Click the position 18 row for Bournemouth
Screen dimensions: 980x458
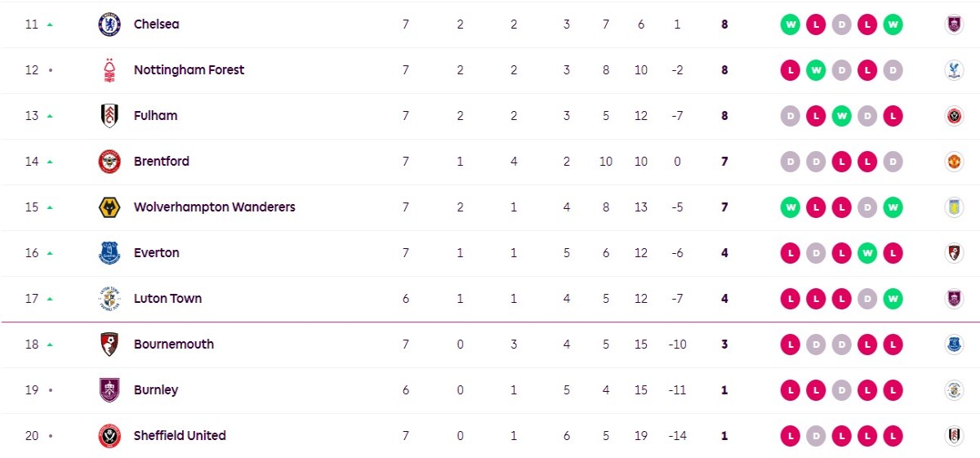pos(490,345)
